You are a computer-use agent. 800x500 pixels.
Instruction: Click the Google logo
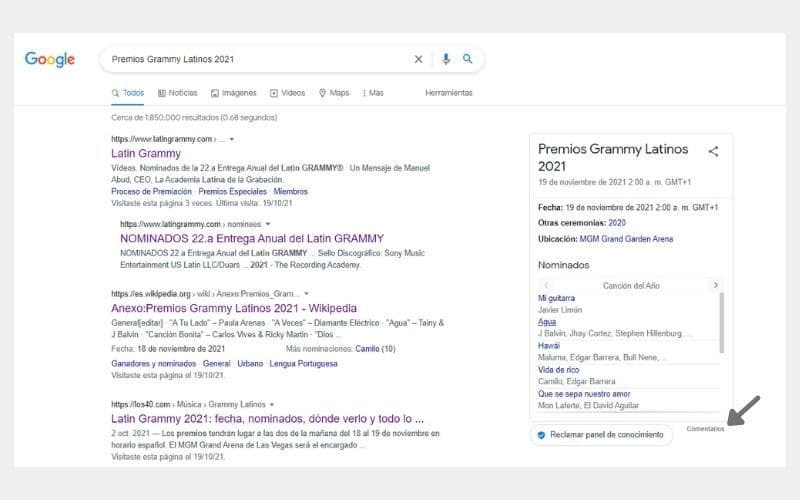49,59
